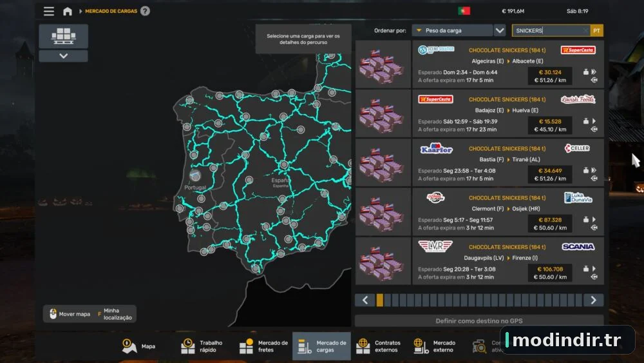Click SuperCesta logo on Badajoz job
Screen dimensions: 644x363
click(x=435, y=99)
